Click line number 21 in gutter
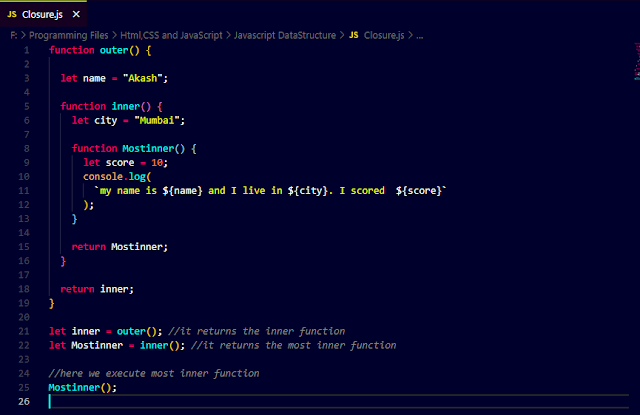 coord(24,331)
